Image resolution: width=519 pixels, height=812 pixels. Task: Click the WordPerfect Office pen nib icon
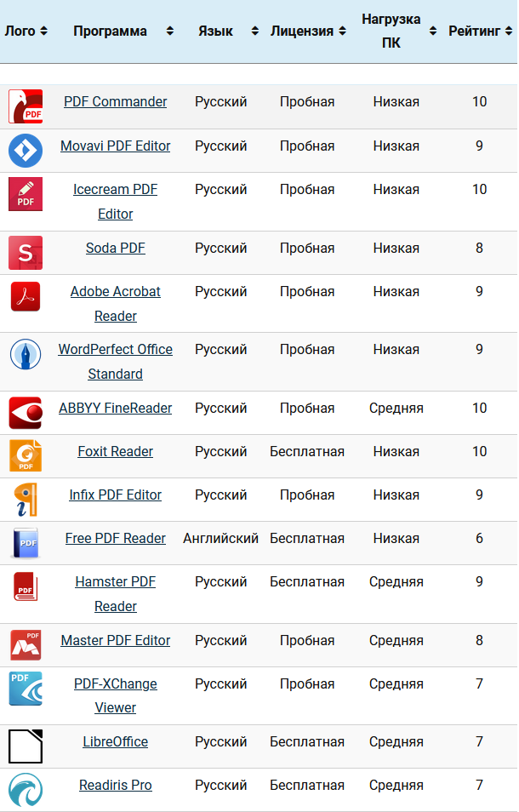coord(26,354)
